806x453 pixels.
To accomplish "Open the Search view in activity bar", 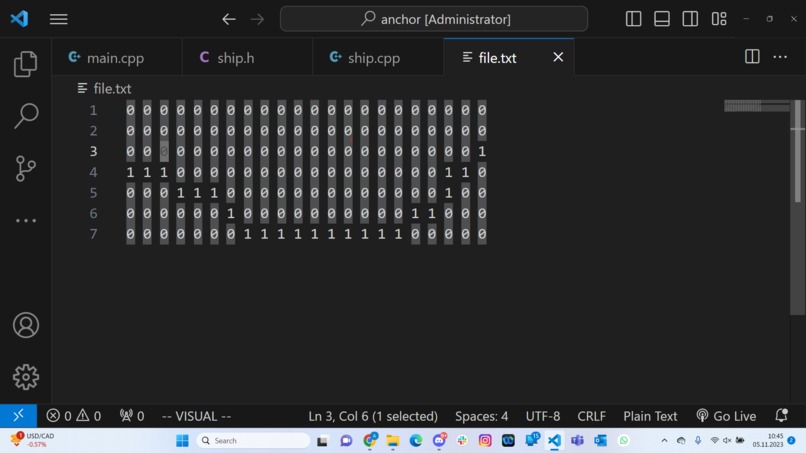I will coord(26,115).
